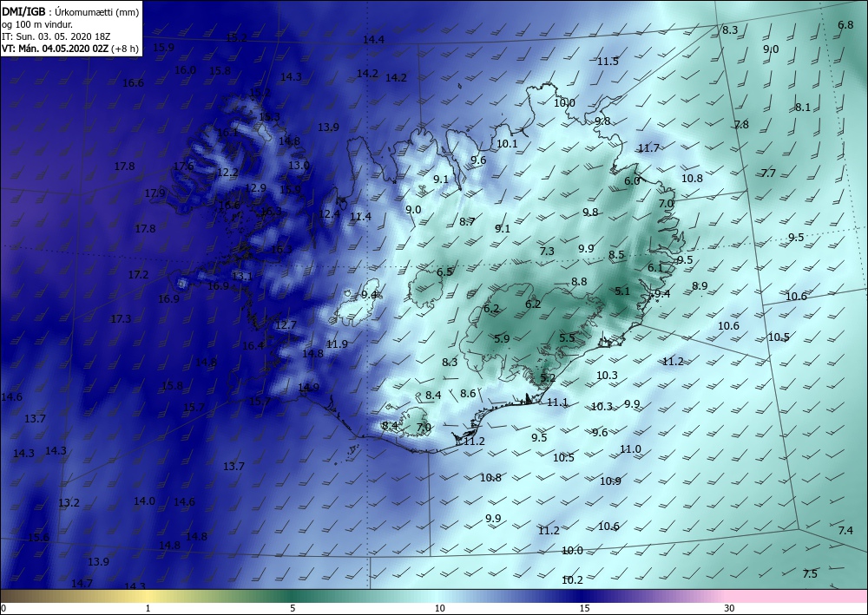Click the map value 7.7
The width and height of the screenshot is (868, 615).
coord(768,173)
